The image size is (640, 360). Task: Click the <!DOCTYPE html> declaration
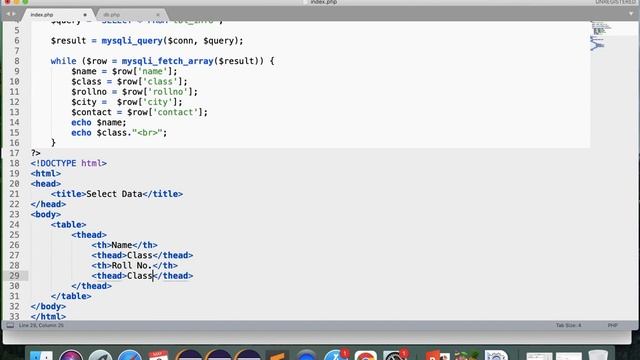pos(69,163)
